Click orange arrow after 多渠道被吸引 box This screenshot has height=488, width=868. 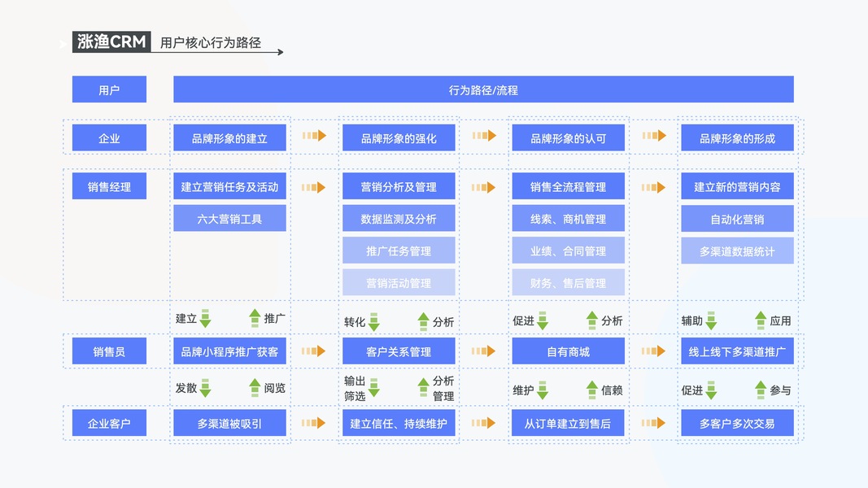(313, 423)
